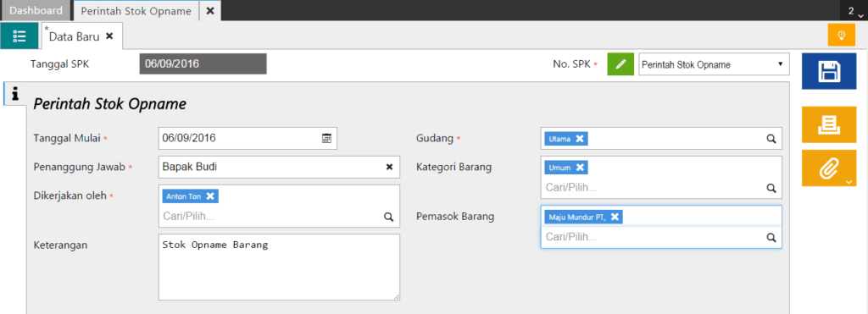This screenshot has width=868, height=314.
Task: Click the Tanggal SPK date field
Action: coord(203,63)
